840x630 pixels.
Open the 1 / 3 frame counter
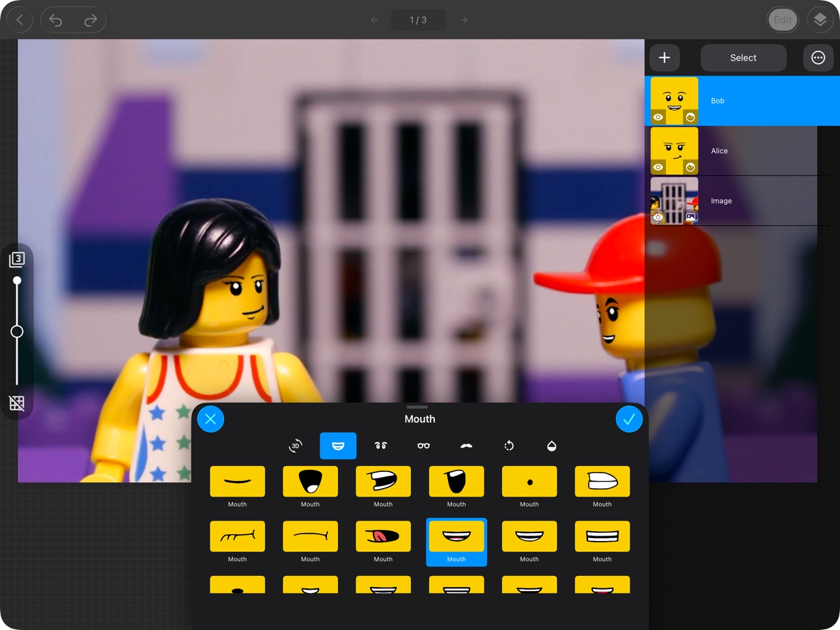click(419, 20)
